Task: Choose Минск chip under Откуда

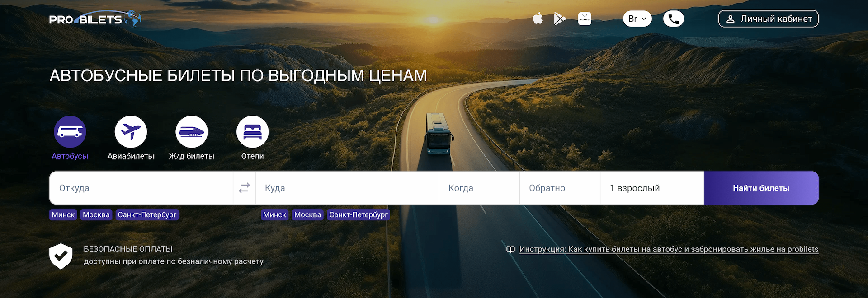Action: coord(63,214)
